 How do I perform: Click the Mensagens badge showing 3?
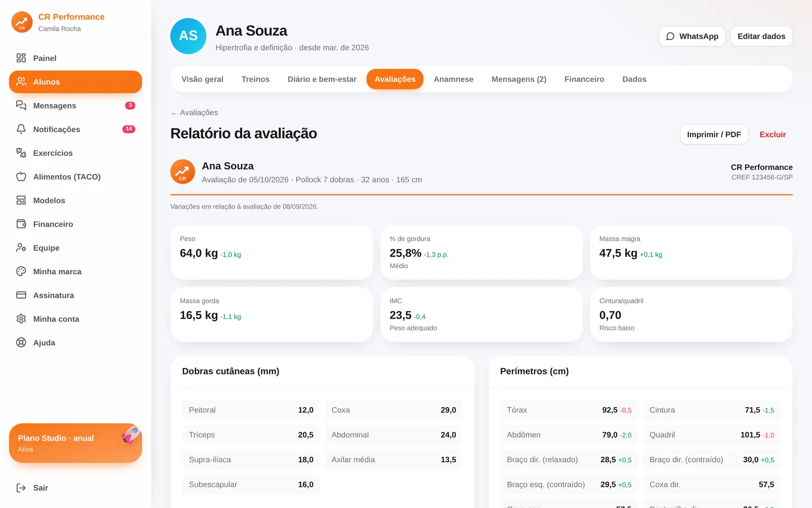pos(130,105)
